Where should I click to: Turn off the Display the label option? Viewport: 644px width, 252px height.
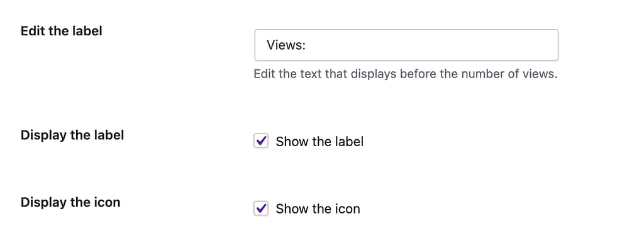(261, 141)
